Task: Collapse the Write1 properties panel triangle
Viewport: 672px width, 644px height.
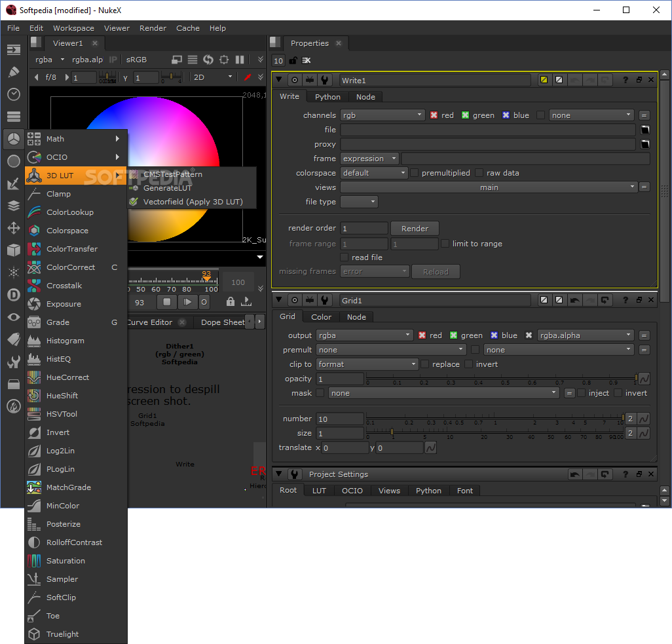Action: pos(278,80)
